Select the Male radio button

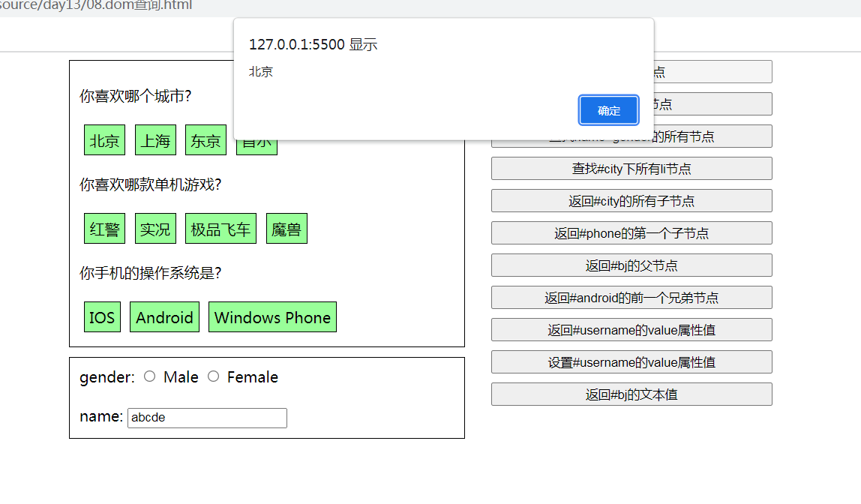(149, 376)
